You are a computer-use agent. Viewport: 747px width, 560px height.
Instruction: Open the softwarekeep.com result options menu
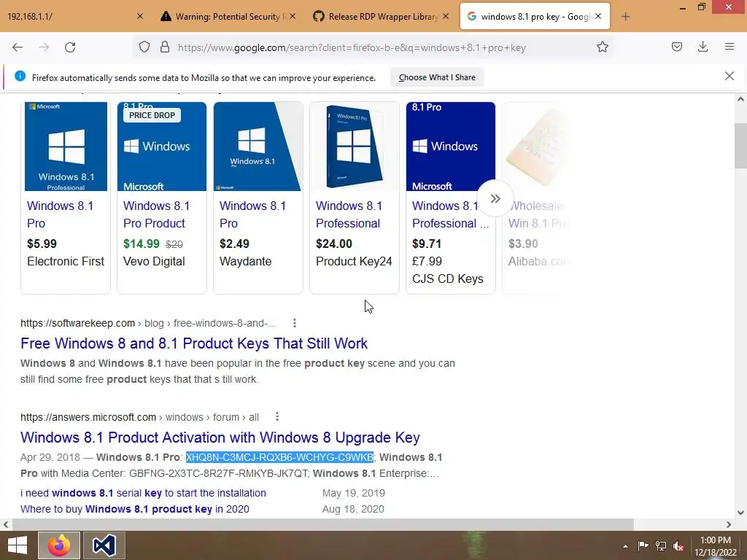[x=295, y=323]
